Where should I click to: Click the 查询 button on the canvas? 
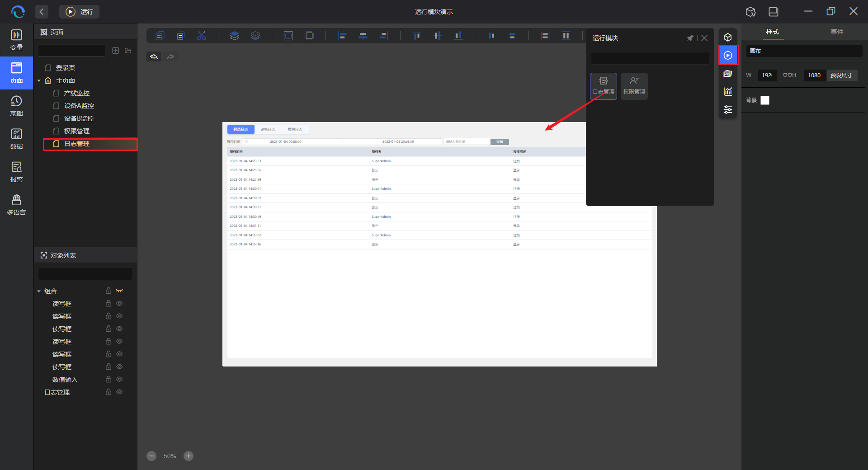click(500, 142)
